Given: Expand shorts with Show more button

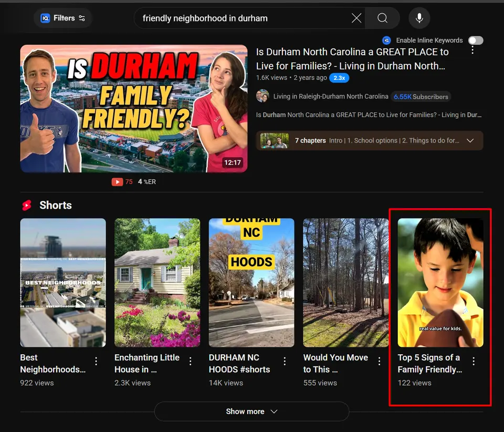Looking at the screenshot, I should tap(251, 412).
